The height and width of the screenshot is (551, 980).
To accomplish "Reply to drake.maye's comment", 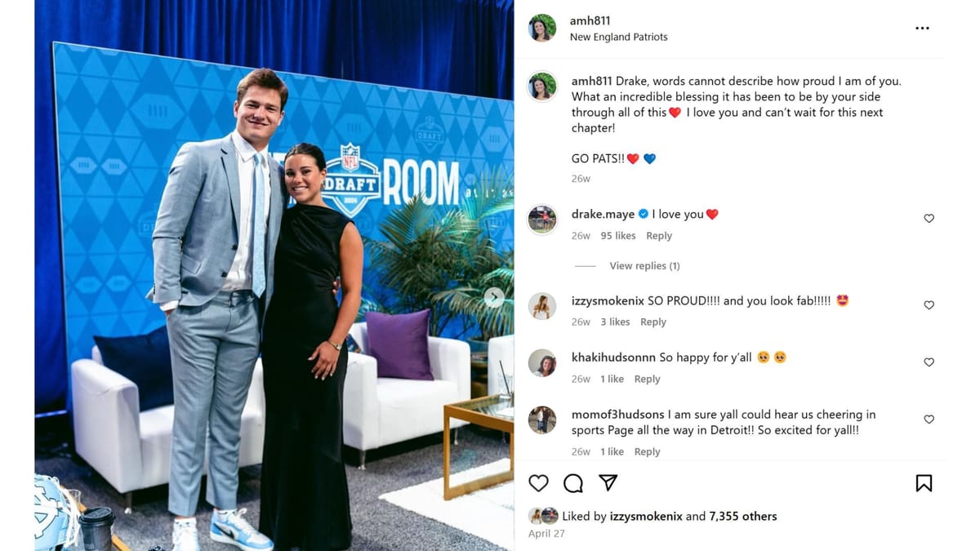I will tap(659, 236).
